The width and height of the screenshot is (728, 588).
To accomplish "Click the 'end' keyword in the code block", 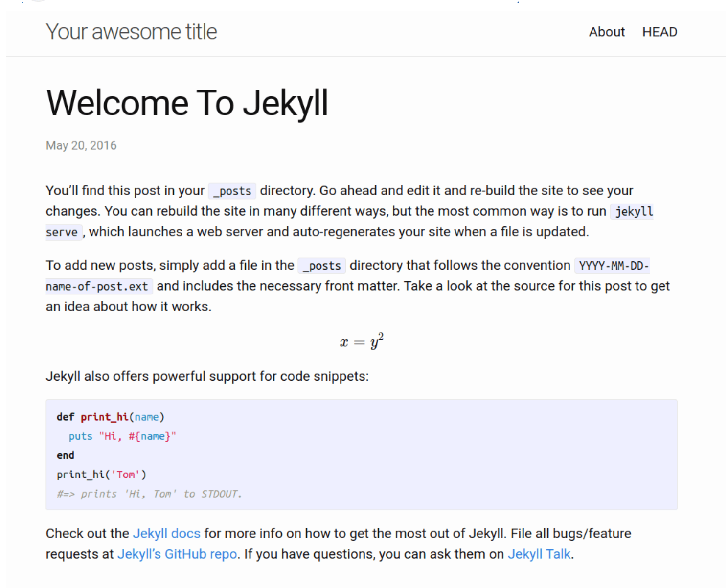I will tap(66, 455).
